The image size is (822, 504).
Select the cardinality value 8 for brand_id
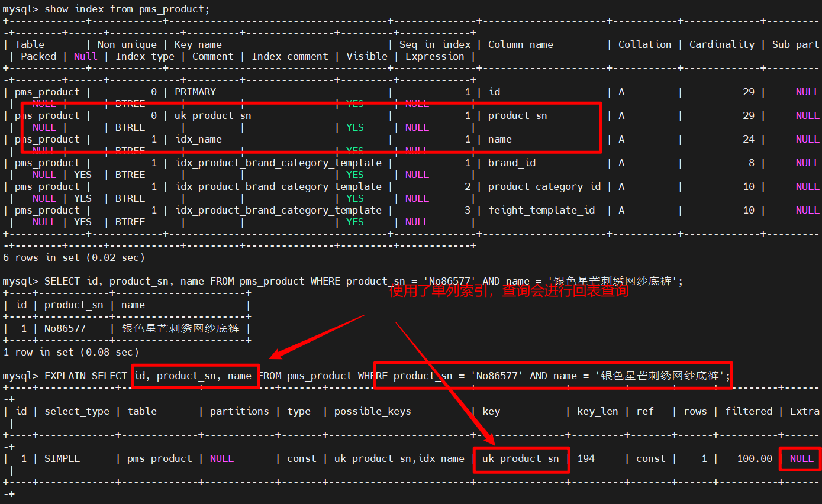click(x=752, y=163)
